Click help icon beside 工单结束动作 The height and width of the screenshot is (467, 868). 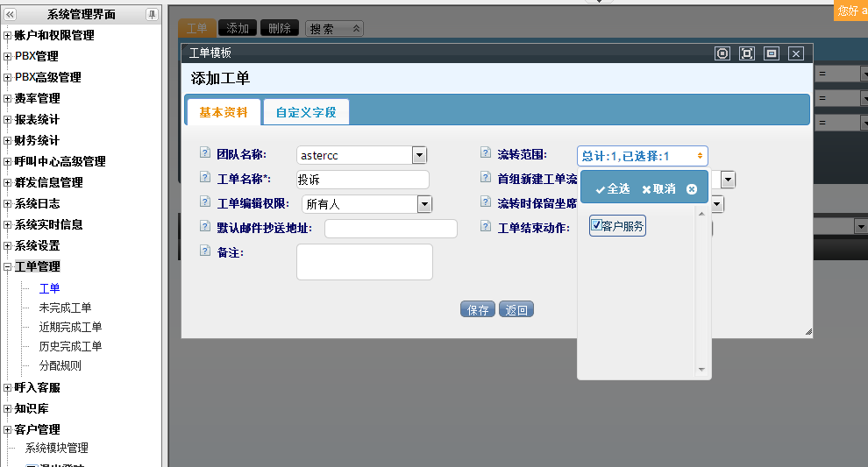pyautogui.click(x=486, y=227)
